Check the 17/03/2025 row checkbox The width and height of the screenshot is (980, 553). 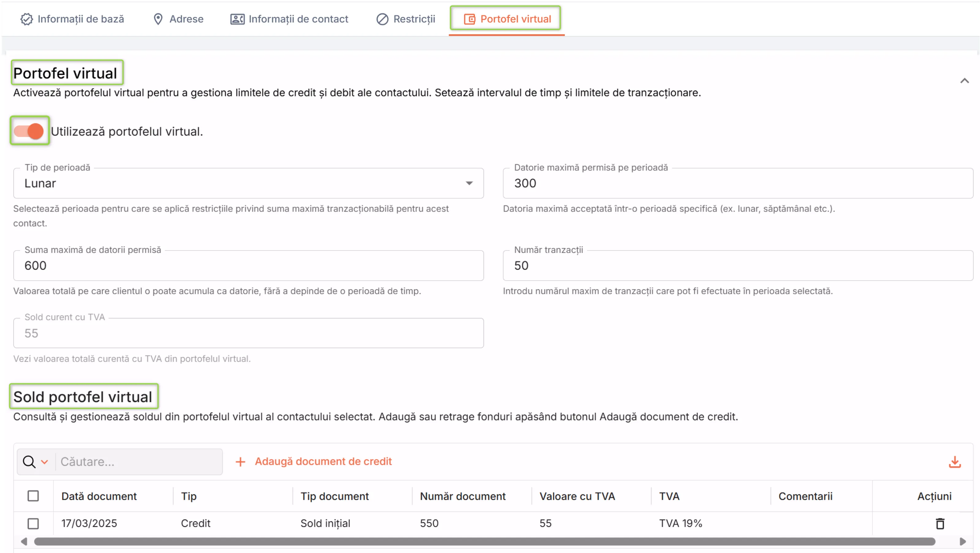click(x=33, y=523)
